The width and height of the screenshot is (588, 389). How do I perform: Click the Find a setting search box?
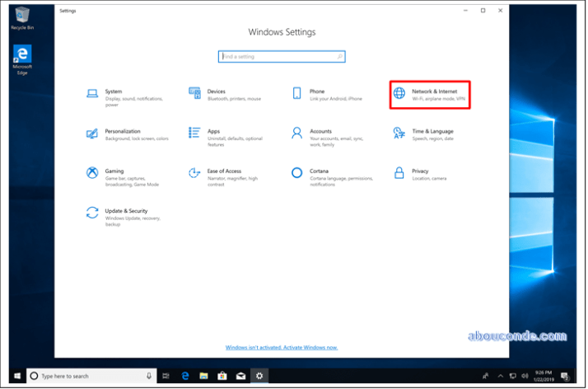pyautogui.click(x=282, y=57)
